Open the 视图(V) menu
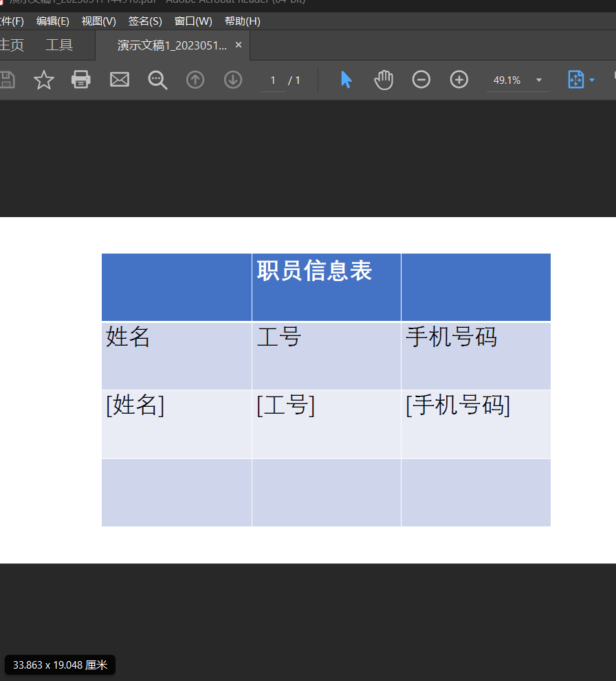The height and width of the screenshot is (681, 616). [99, 21]
